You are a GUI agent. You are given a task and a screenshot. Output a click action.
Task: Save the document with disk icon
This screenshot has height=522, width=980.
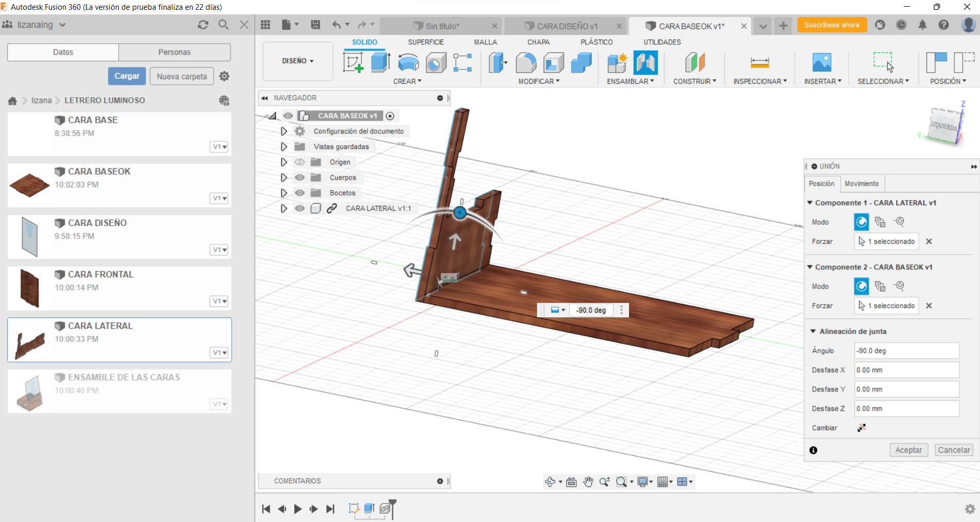point(316,25)
